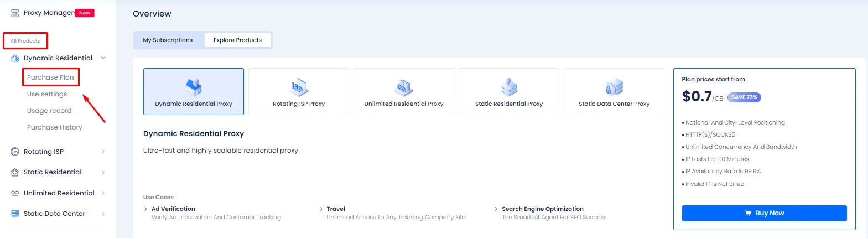Viewport: 868px width, 238px height.
Task: Pick the Static Residential Proxy card
Action: click(508, 92)
